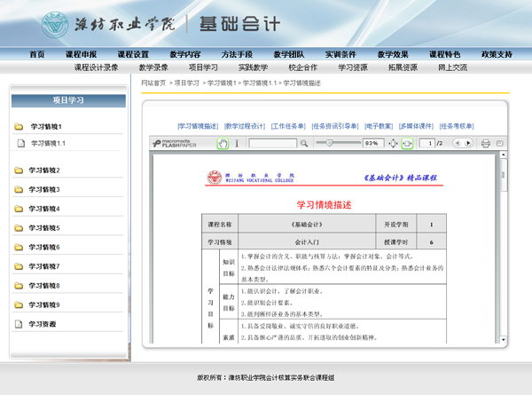The height and width of the screenshot is (395, 532).
Task: Open the [电子教案] document link
Action: [x=379, y=126]
